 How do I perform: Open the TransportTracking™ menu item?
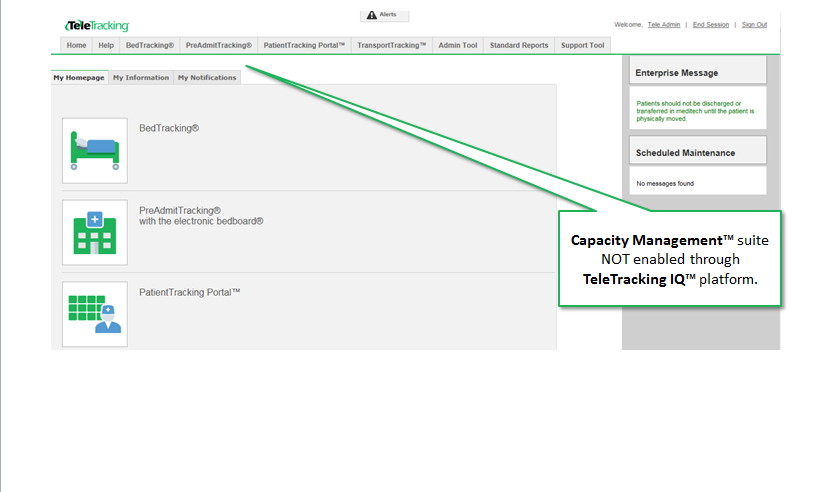391,46
